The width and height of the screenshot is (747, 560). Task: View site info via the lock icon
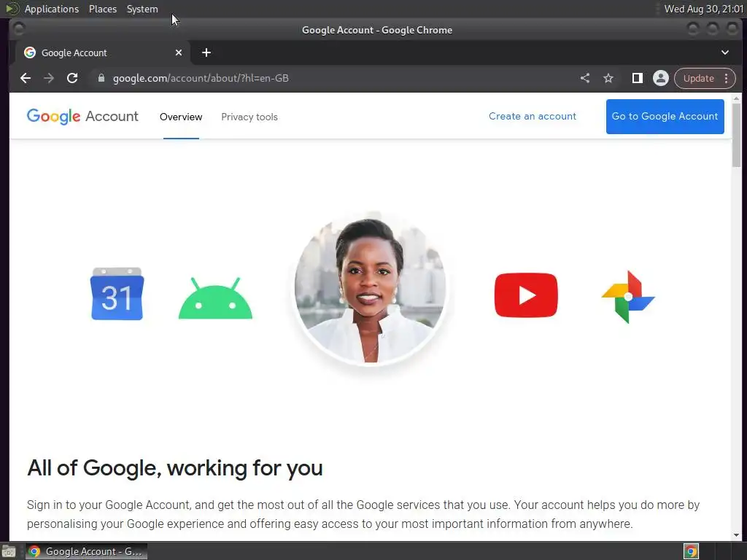[101, 78]
